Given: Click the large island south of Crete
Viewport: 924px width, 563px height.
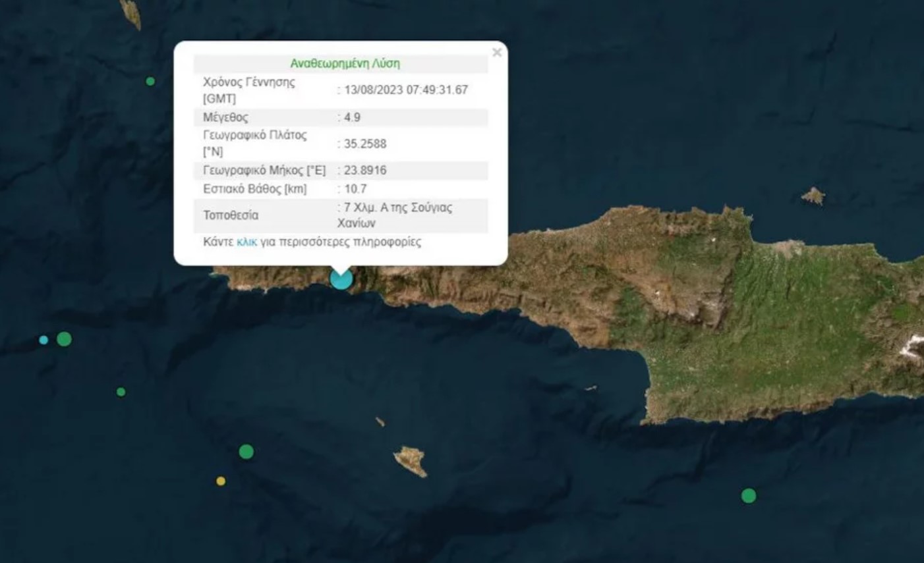Looking at the screenshot, I should 411,460.
